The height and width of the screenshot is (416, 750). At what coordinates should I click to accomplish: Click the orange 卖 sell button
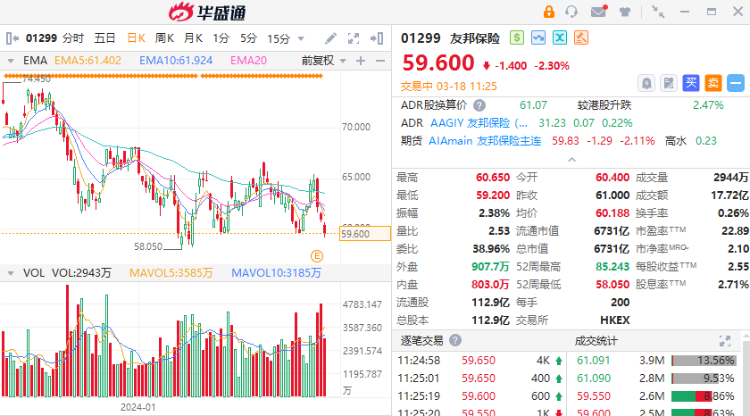[713, 83]
